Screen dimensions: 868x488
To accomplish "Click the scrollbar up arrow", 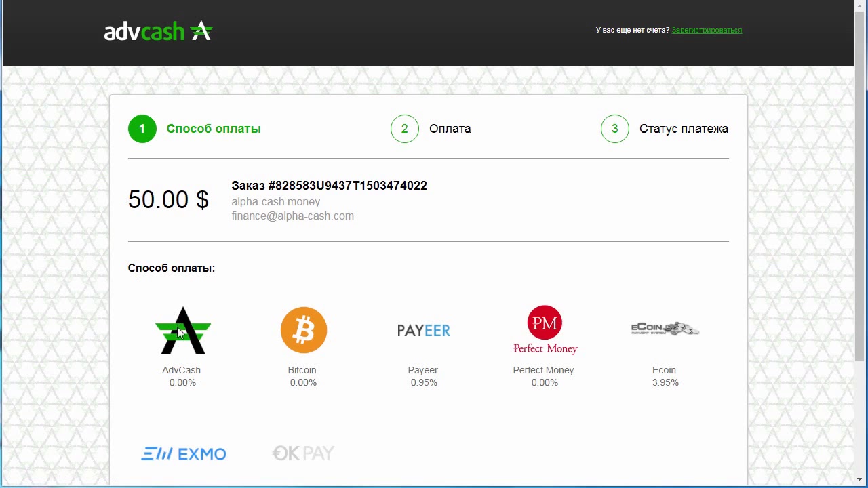I will [x=860, y=5].
